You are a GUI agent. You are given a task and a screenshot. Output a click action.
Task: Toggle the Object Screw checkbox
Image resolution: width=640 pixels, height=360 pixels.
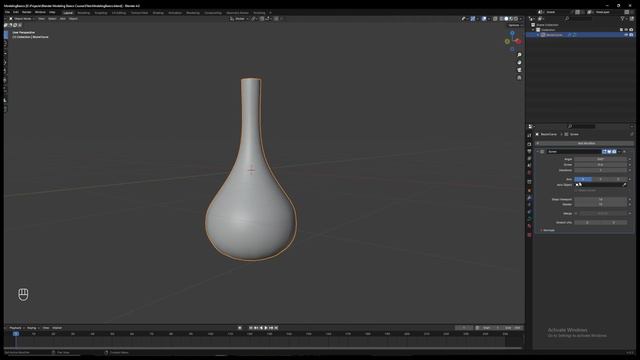tap(576, 190)
